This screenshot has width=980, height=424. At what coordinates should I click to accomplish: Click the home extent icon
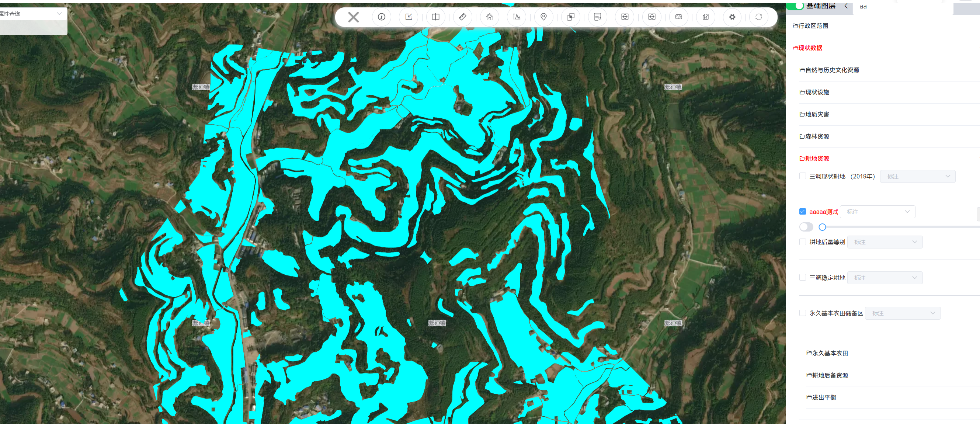490,17
